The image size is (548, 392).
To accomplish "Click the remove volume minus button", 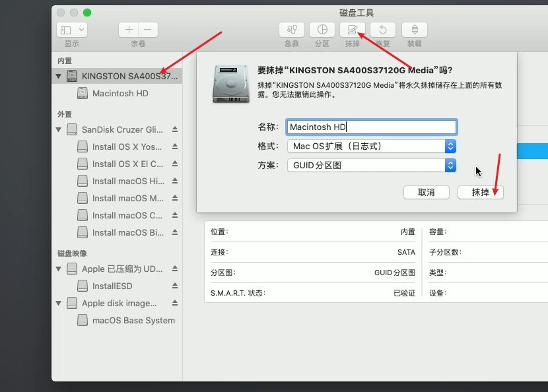I will pos(148,30).
